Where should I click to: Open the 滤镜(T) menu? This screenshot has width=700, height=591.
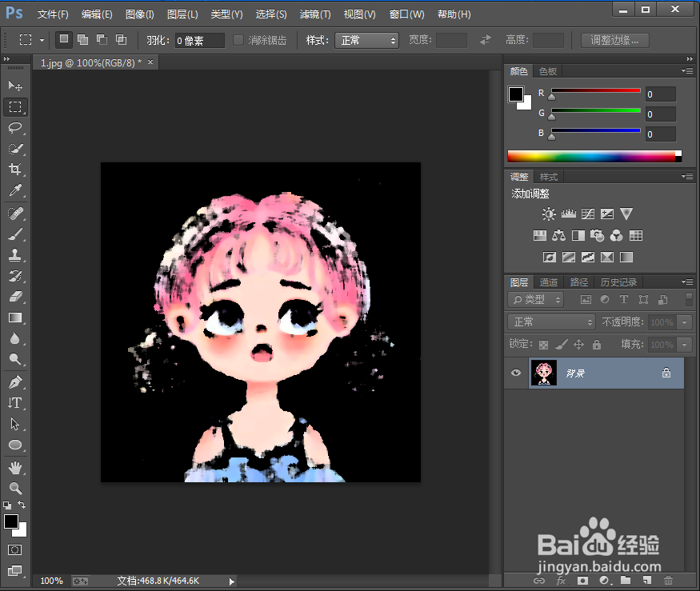tap(315, 14)
